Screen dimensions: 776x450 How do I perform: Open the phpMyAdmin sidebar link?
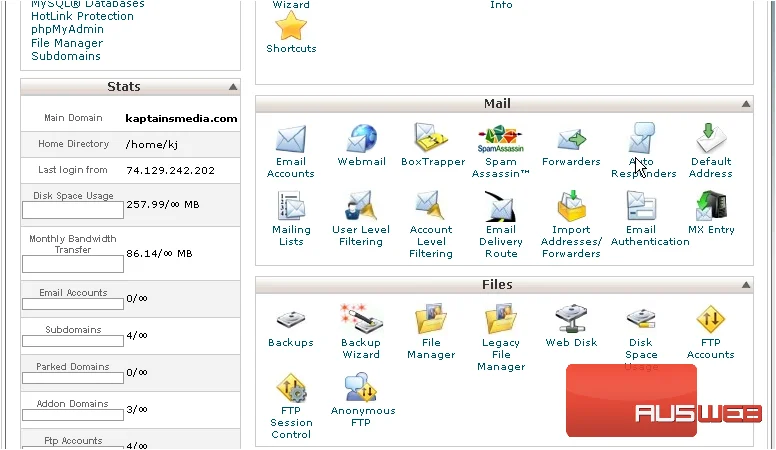click(x=67, y=30)
